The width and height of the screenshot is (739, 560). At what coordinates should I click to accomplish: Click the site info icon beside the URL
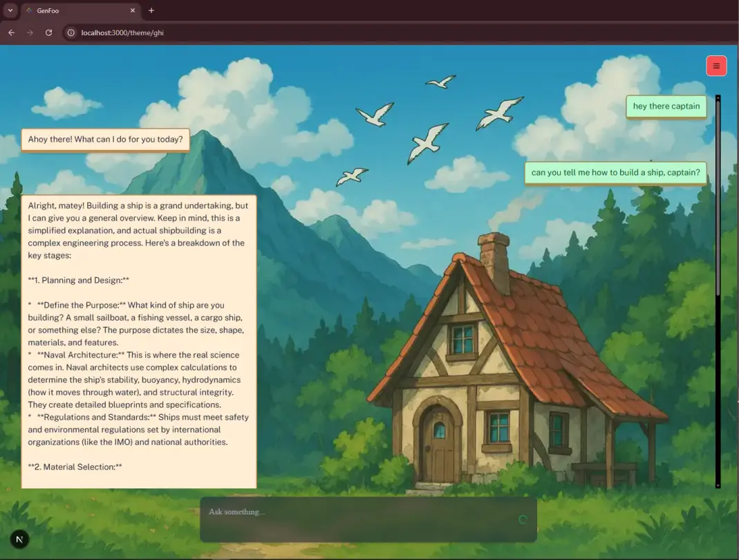coord(71,32)
